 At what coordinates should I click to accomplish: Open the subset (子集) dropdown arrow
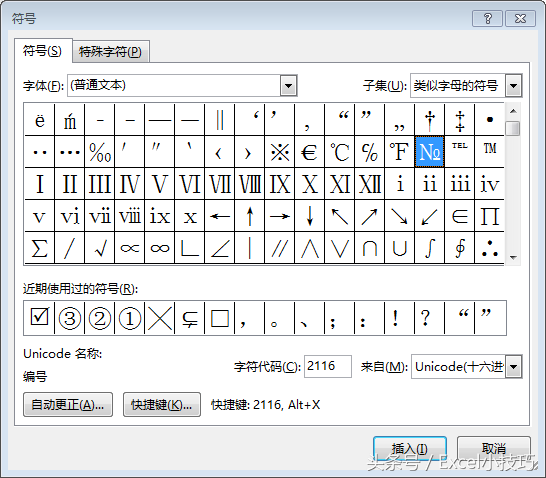(513, 85)
